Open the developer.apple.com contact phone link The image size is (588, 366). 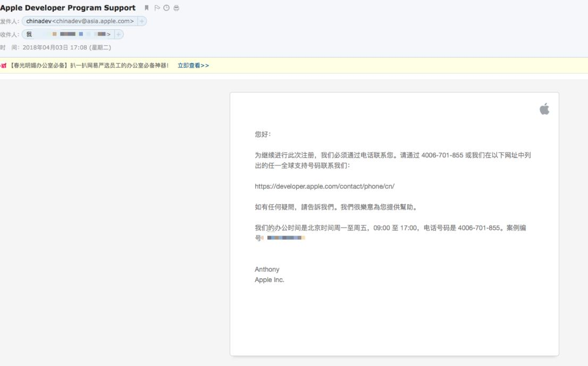pyautogui.click(x=324, y=187)
